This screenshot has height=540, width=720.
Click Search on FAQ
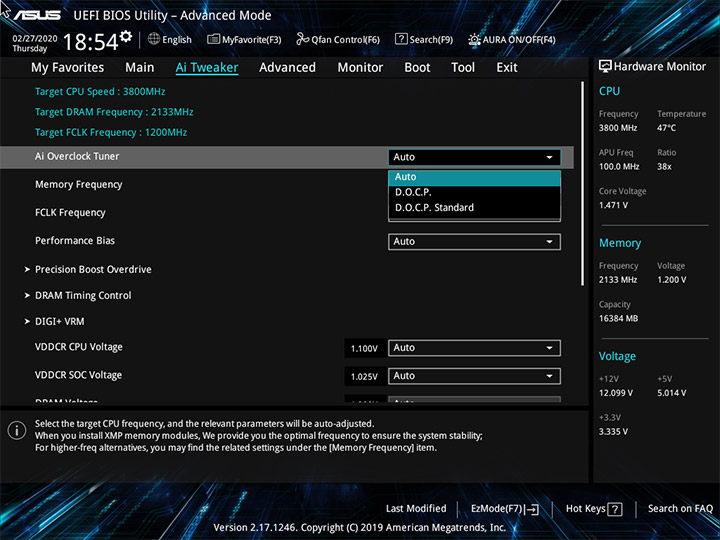coord(680,509)
